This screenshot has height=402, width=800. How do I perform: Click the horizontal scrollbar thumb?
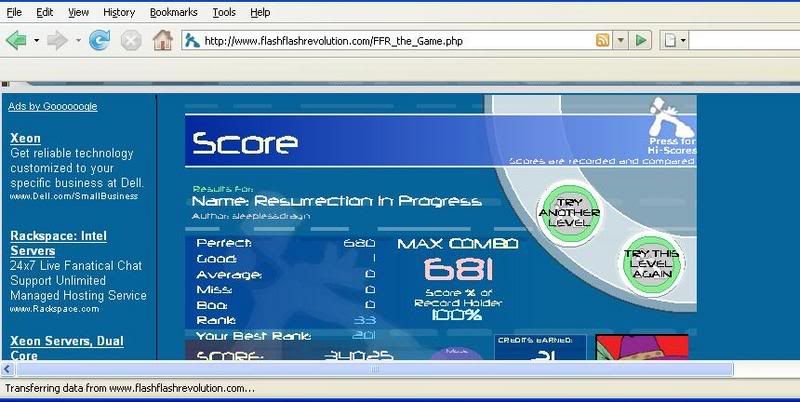tap(375, 369)
